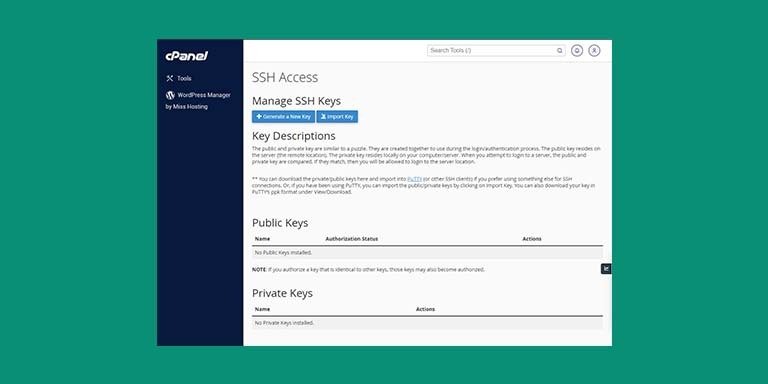Screen dimensions: 768x384
Task: Click 'No Private Keys installed.' row
Action: tap(428, 323)
